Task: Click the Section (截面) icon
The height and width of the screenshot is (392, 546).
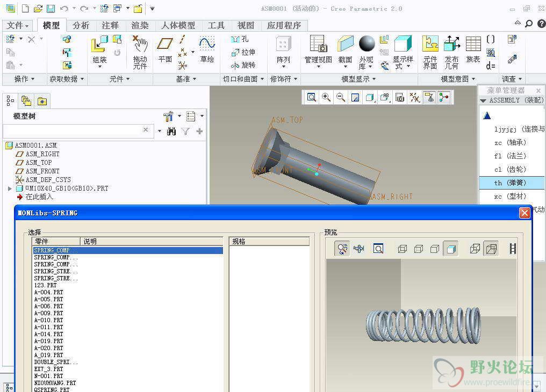Action: [x=345, y=44]
